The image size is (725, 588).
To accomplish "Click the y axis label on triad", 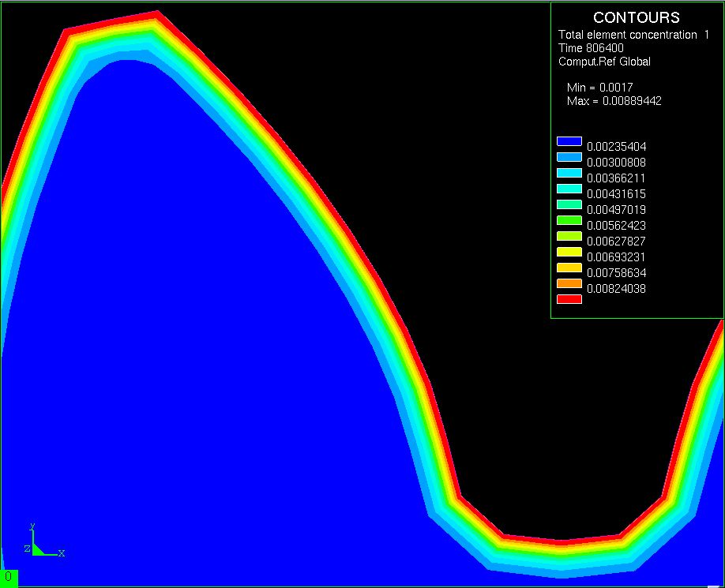I will pos(32,526).
